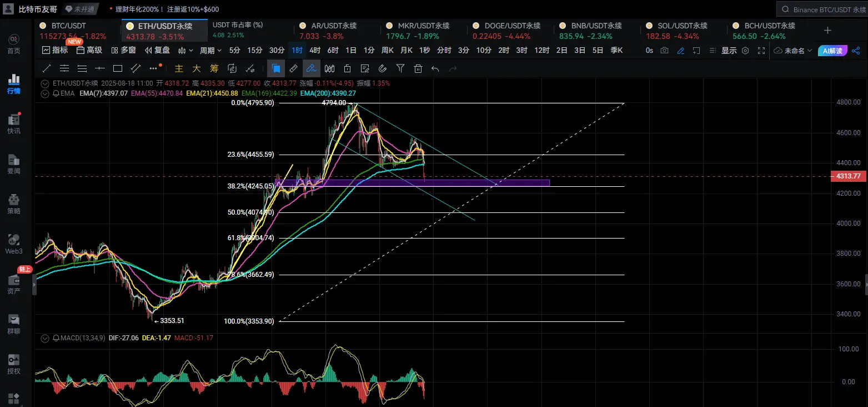Open 首页 in left sidebar
This screenshot has width=868, height=407.
pos(13,44)
